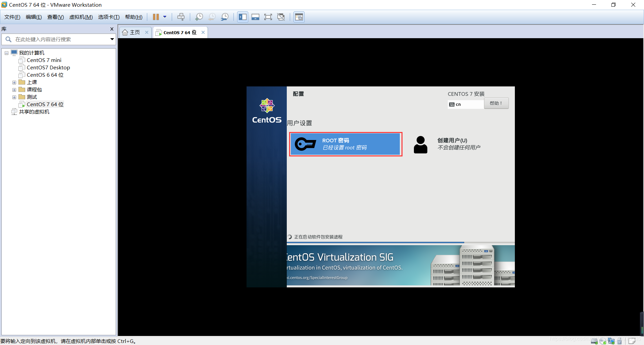Open the power options dropdown arrow

165,17
